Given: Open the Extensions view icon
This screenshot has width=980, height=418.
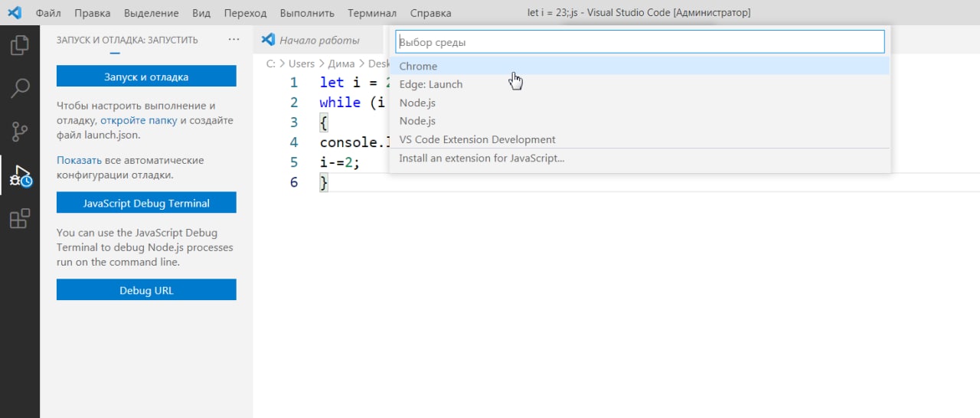Looking at the screenshot, I should coord(20,219).
